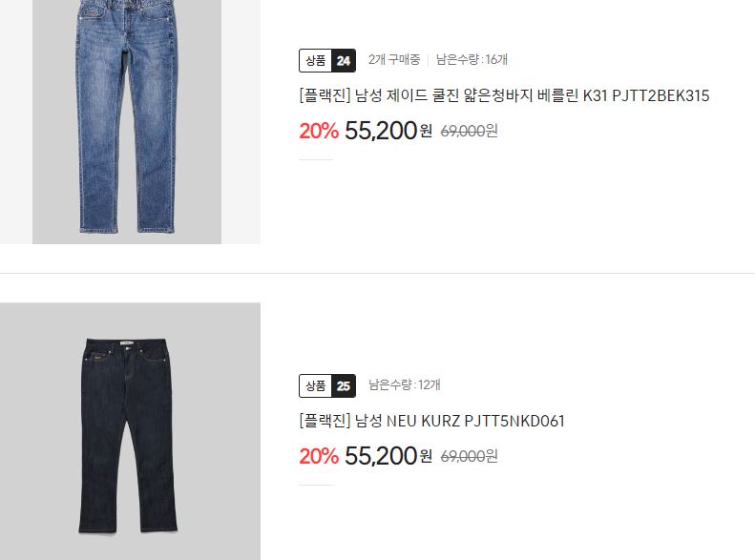Image resolution: width=755 pixels, height=560 pixels.
Task: Click the crossed-out 69,000원 under the NEU KURZ title
Action: tap(469, 456)
